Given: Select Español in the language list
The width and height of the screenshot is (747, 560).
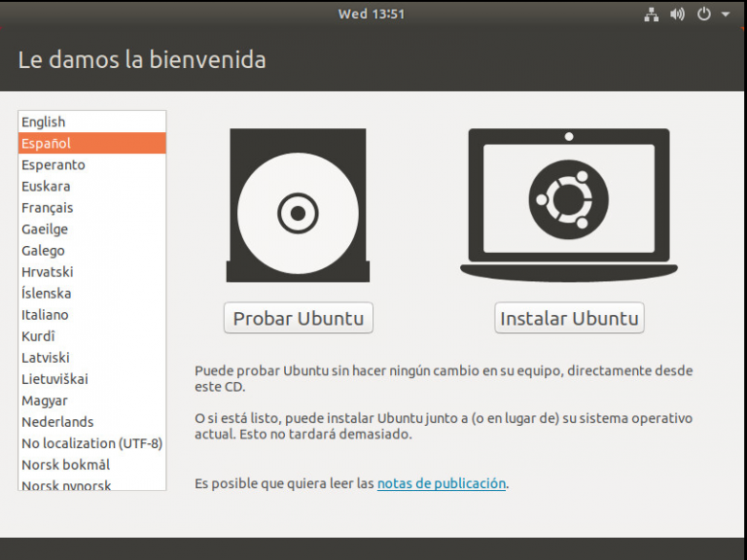Looking at the screenshot, I should pyautogui.click(x=47, y=143).
